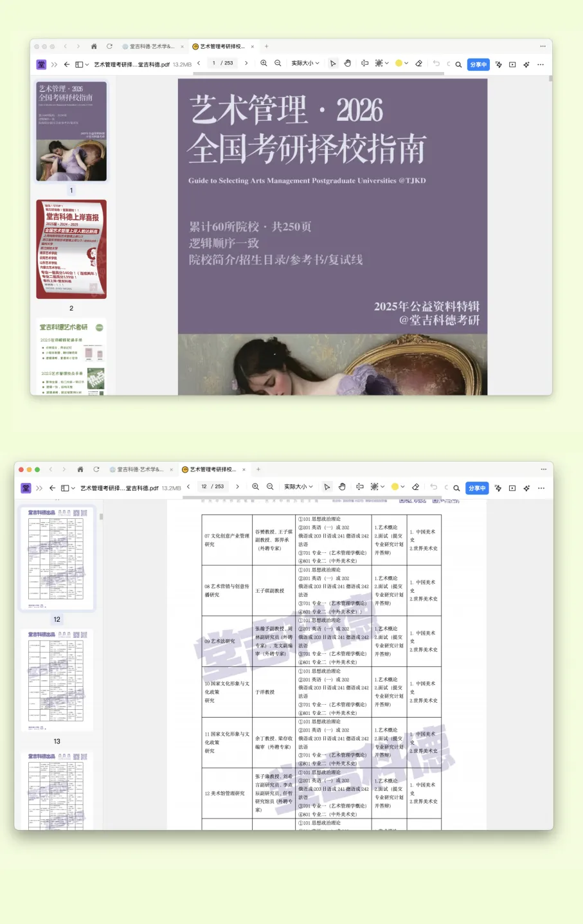The image size is (583, 924).
Task: Click table cell 07 文化创意产业管理研究
Action: [227, 540]
